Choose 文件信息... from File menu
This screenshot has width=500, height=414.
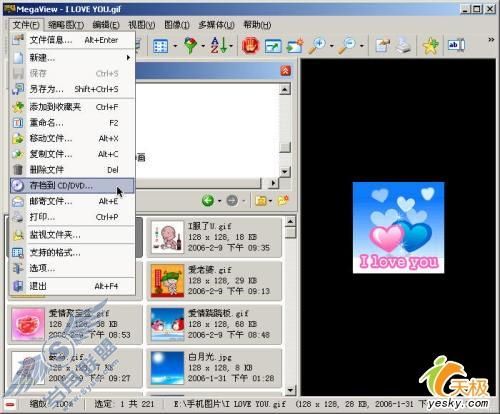[72, 40]
